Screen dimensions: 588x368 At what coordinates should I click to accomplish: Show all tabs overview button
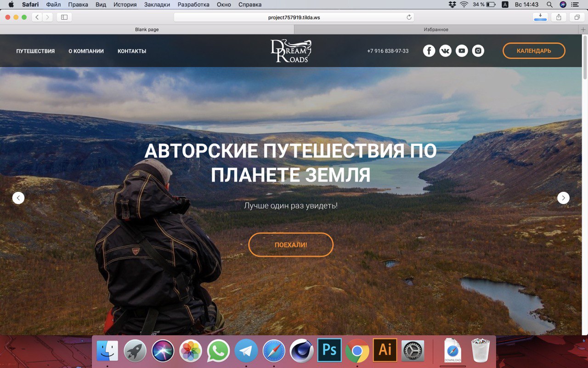[x=577, y=17]
